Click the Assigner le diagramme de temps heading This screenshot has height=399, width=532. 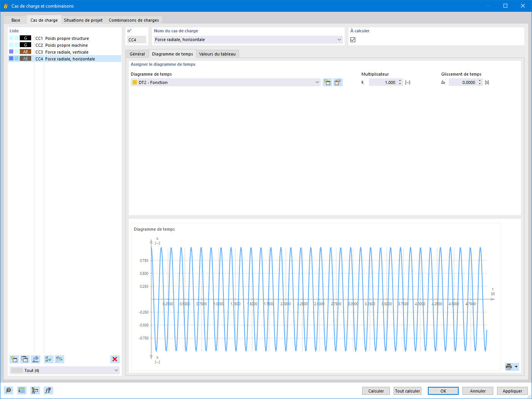point(163,64)
